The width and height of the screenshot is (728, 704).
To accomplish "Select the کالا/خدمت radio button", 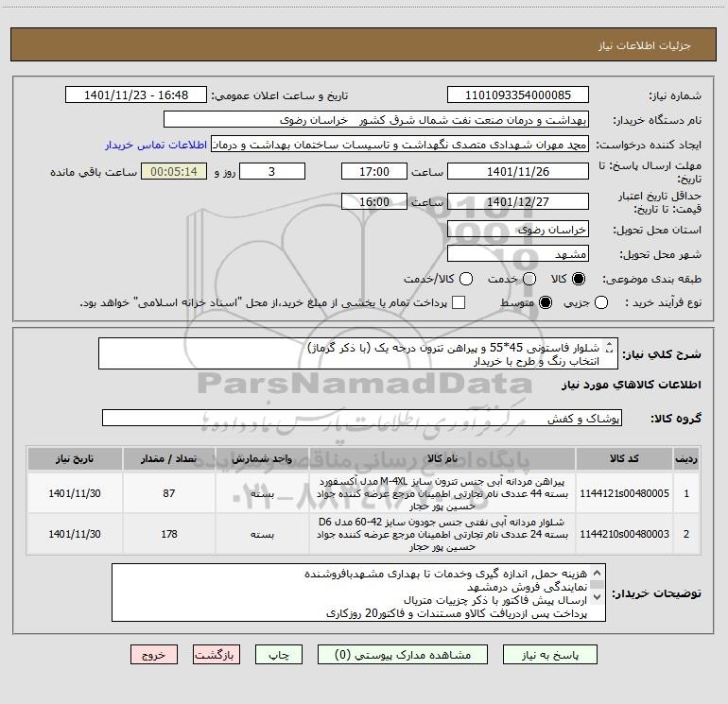I will 466,279.
